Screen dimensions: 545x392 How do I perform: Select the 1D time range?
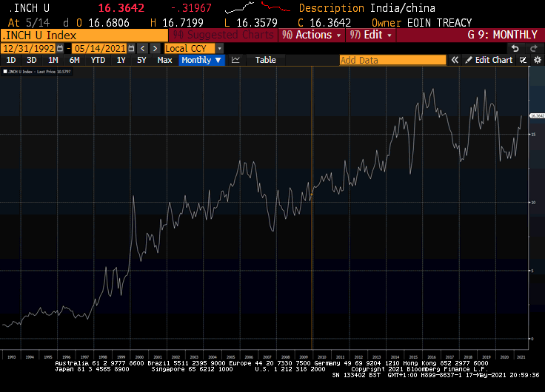[11, 60]
